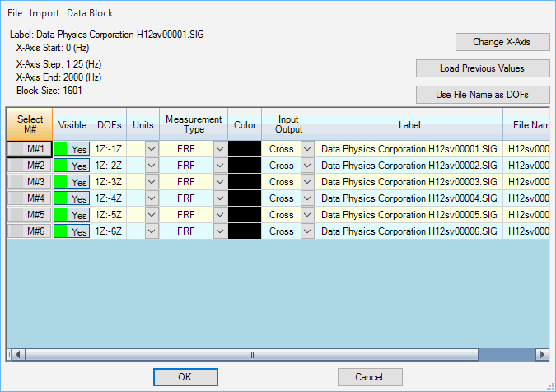Click label cell H12sv00001.SIG in table
Viewport: 556px width, 392px height.
[x=409, y=149]
